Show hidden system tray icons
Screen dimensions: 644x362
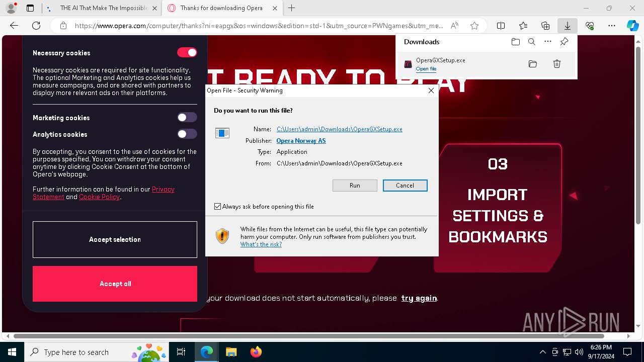542,352
